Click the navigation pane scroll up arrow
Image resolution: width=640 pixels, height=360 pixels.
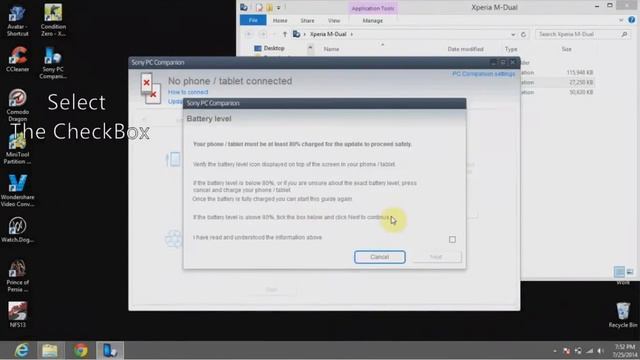coord(311,49)
